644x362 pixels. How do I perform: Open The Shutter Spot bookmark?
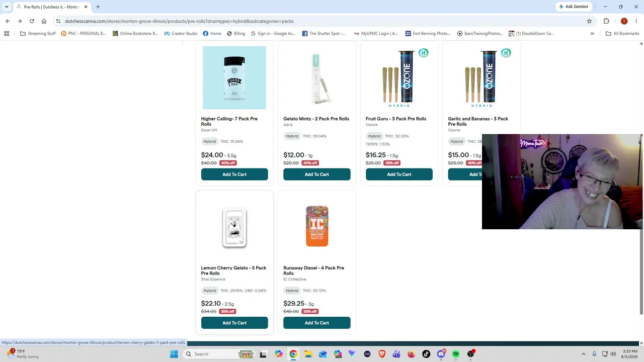click(324, 34)
